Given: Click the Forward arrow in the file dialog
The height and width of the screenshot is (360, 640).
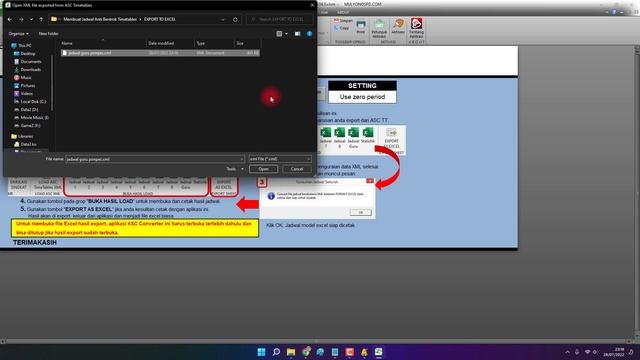Looking at the screenshot, I should [x=21, y=19].
